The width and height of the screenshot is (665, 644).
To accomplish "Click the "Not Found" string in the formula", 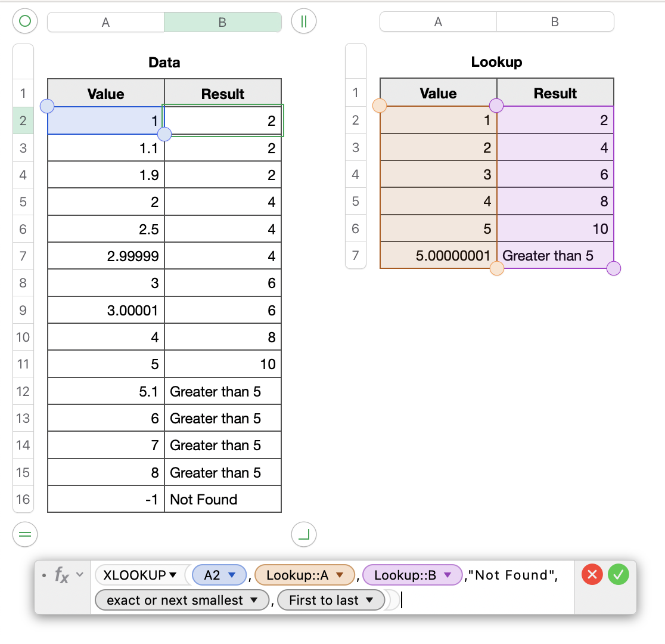I will [511, 575].
